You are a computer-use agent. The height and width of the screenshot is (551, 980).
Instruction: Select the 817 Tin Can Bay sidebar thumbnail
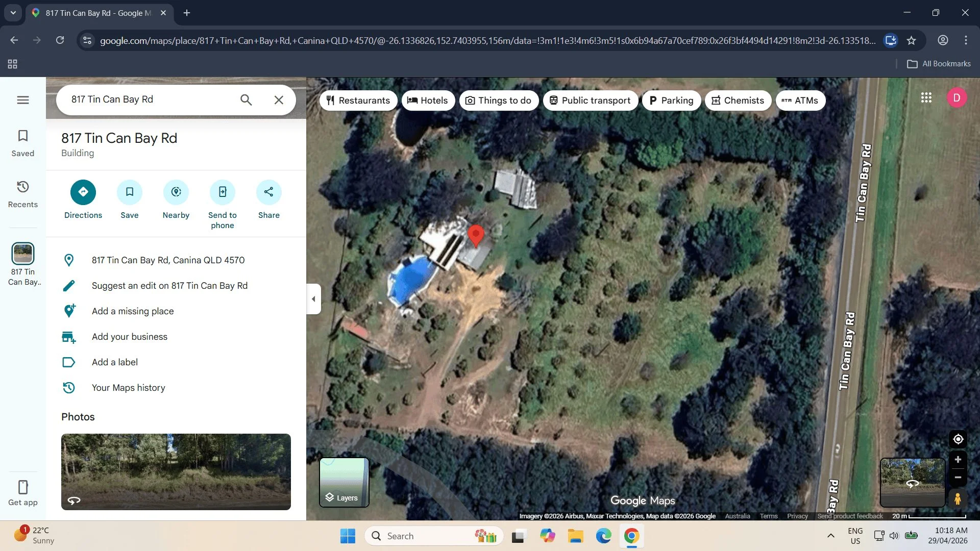(23, 264)
